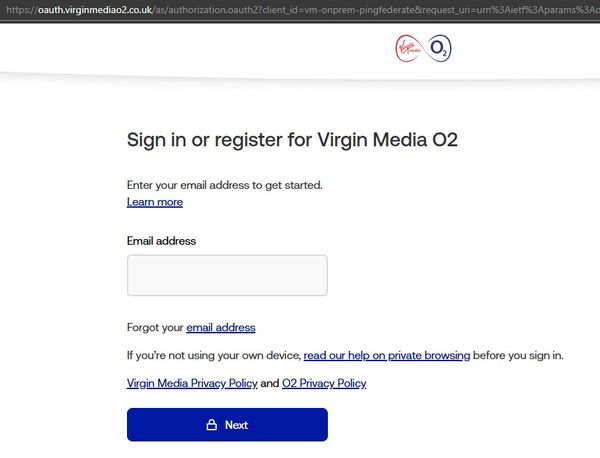
Task: Open the forgot email address link
Action: [x=221, y=328]
